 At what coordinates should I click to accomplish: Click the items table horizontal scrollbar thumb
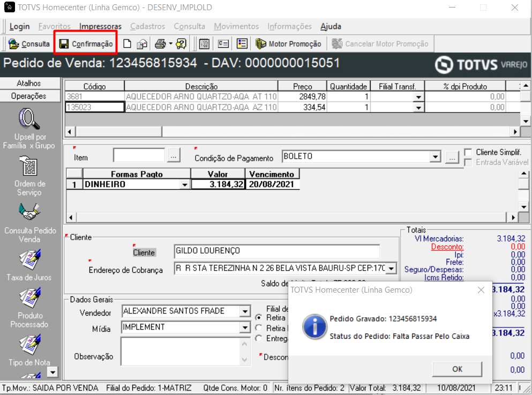[x=119, y=132]
